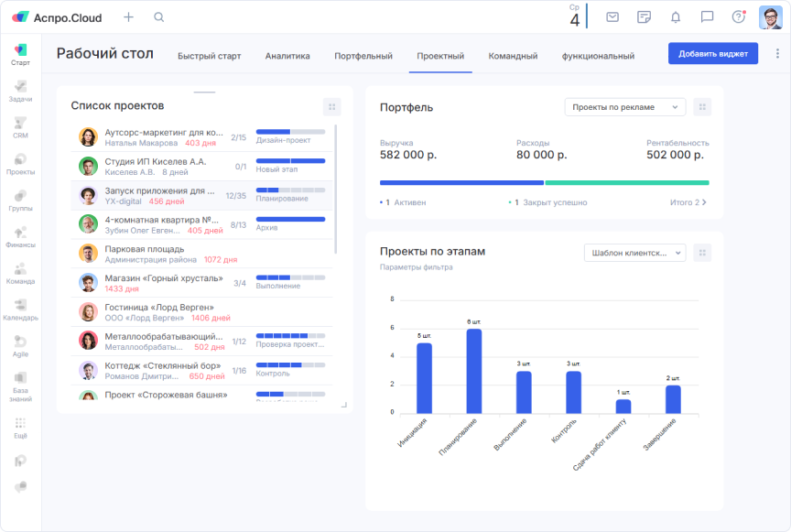The image size is (791, 532).
Task: Open the Agile board from the sidebar
Action: click(20, 346)
